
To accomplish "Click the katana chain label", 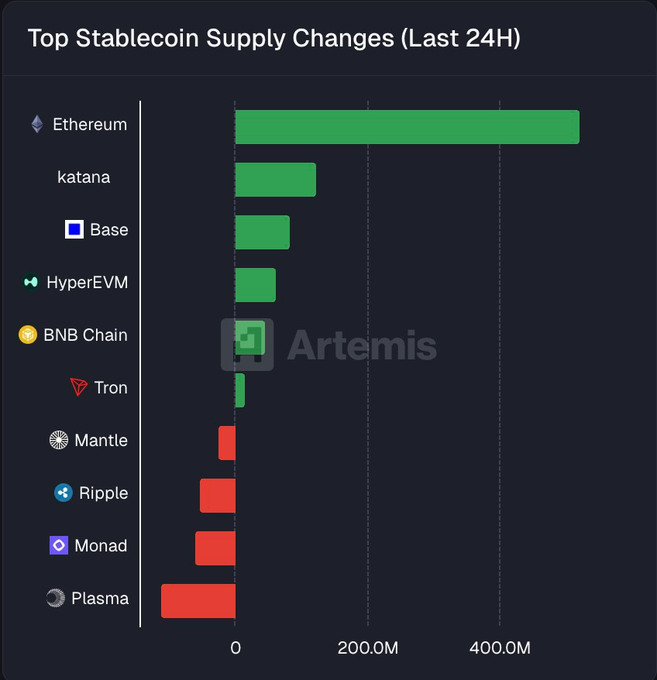I will (84, 177).
